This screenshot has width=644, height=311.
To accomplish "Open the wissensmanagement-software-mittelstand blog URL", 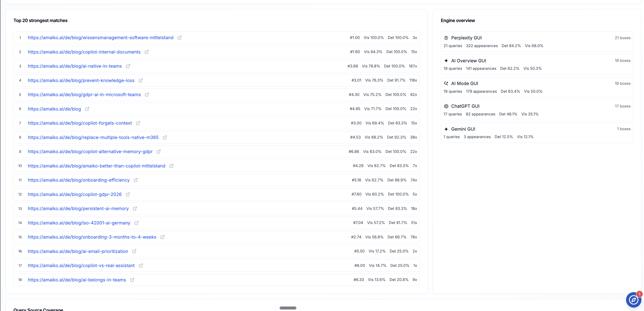I will [x=101, y=38].
